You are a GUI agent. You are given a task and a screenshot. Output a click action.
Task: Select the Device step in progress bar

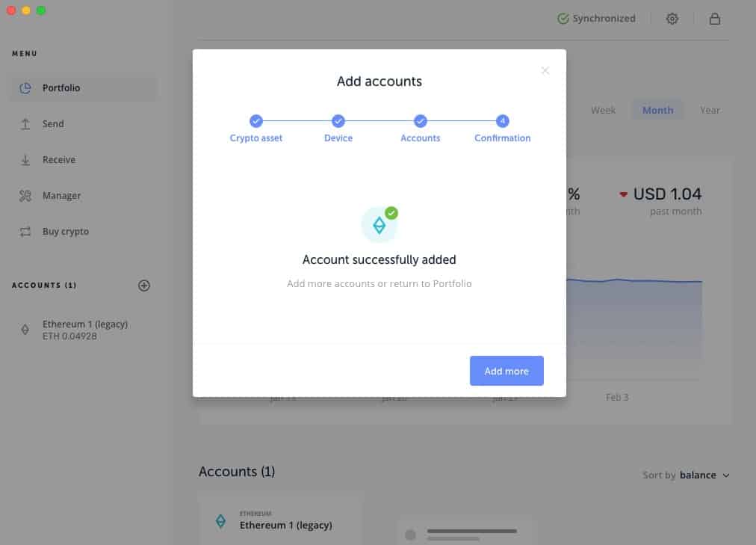click(x=338, y=121)
